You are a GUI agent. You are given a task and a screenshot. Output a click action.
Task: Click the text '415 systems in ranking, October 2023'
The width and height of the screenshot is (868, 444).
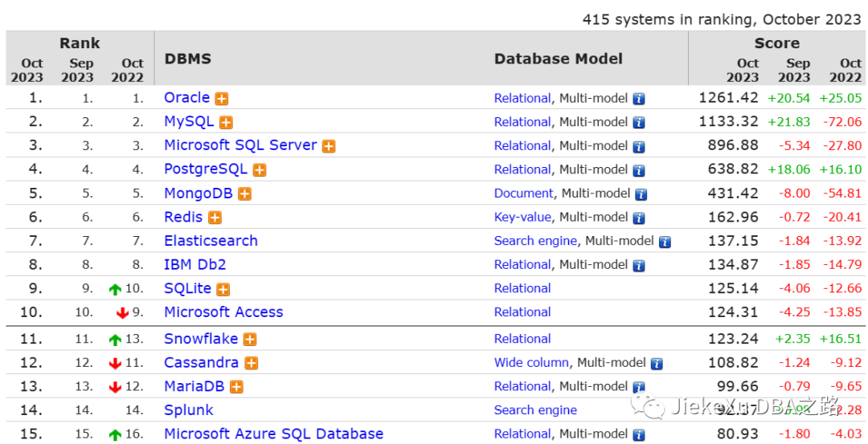[722, 19]
